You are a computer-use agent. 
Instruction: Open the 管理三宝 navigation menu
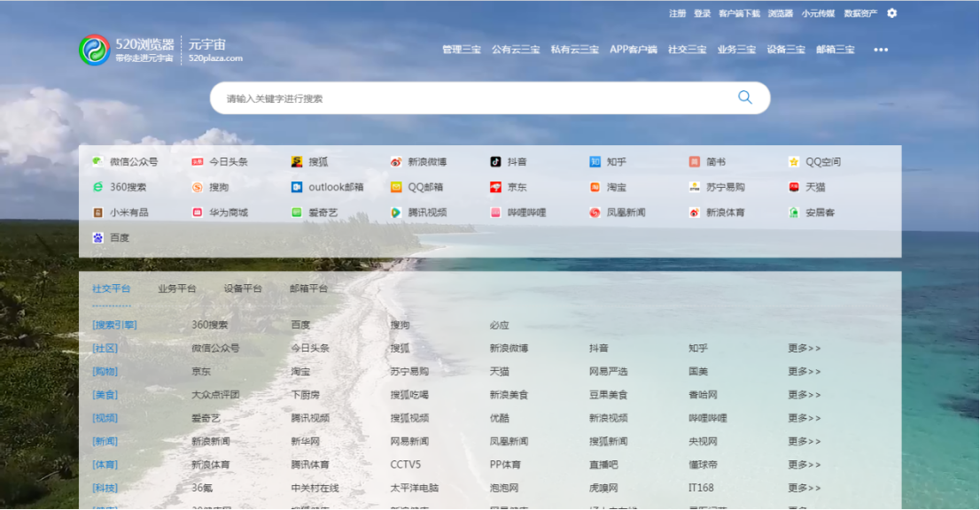pos(462,50)
